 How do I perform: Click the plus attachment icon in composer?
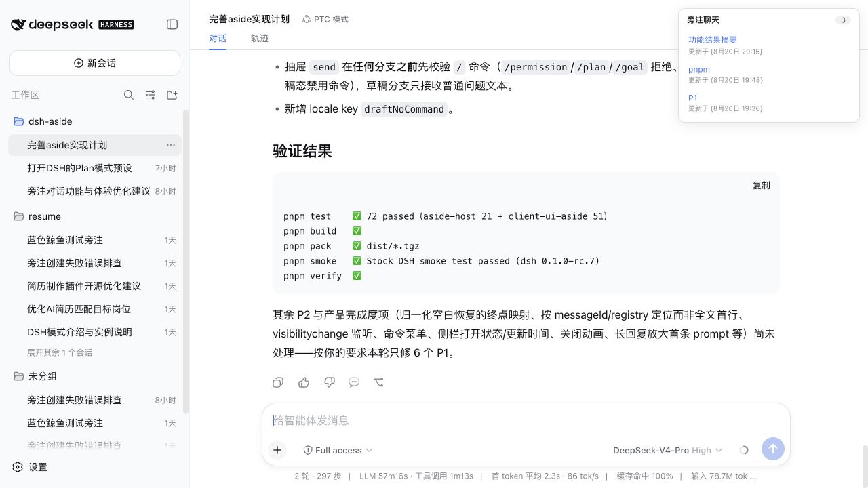(277, 449)
